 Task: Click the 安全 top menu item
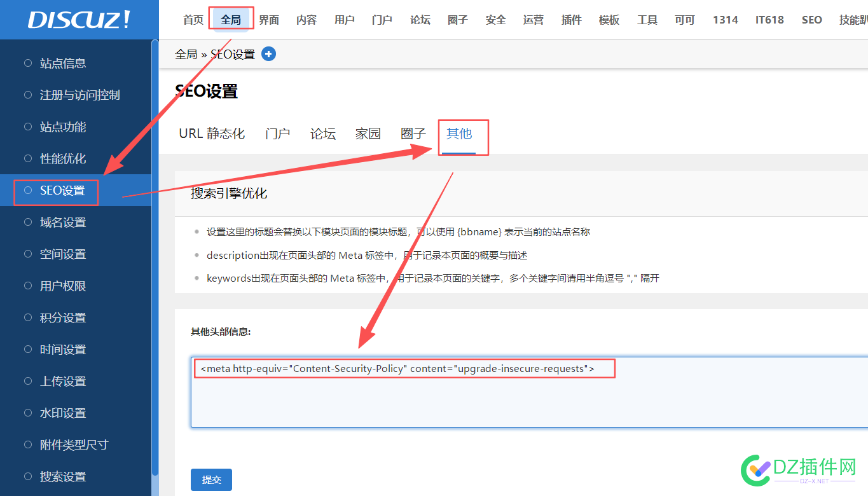(x=495, y=20)
